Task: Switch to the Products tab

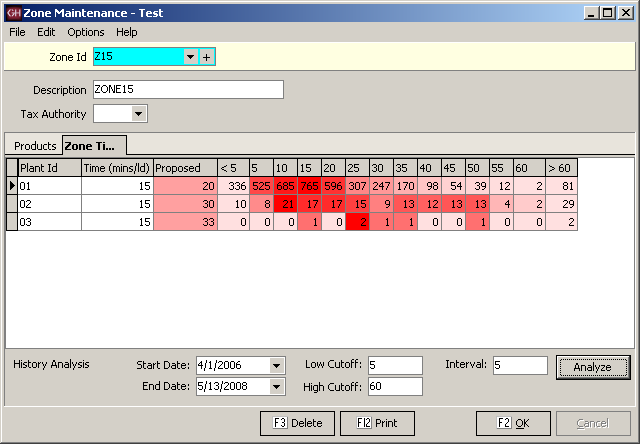Action: (35, 146)
